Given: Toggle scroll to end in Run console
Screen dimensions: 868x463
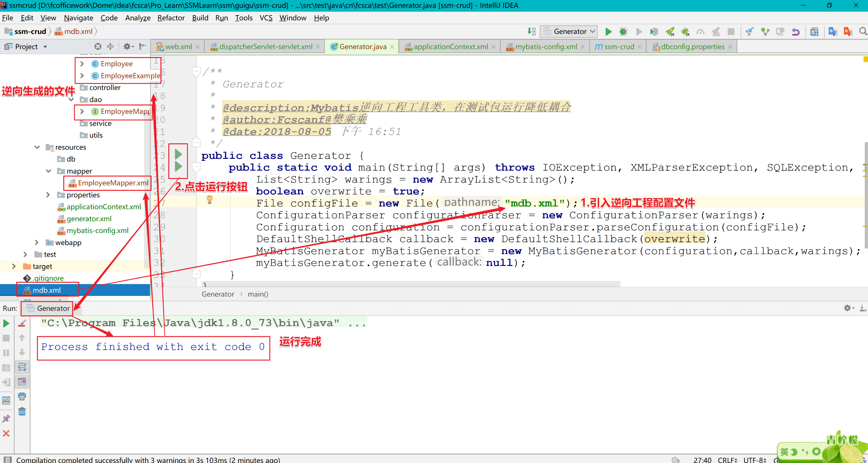Looking at the screenshot, I should (x=22, y=382).
